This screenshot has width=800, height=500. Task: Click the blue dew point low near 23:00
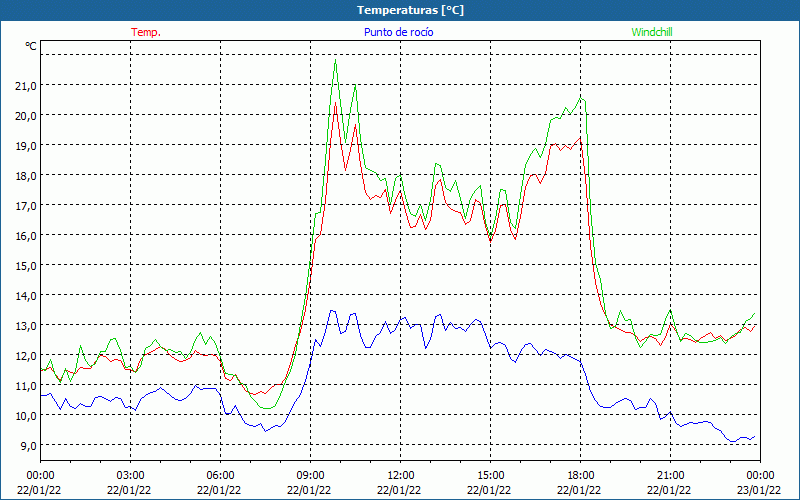point(733,441)
